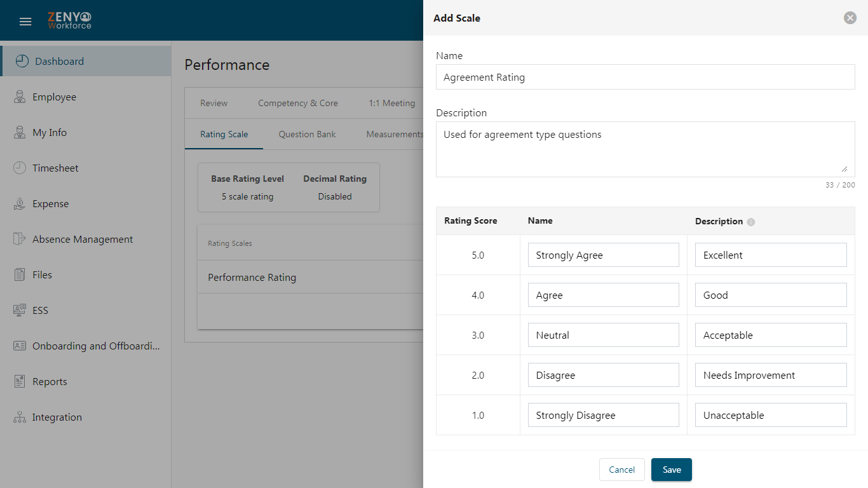This screenshot has height=488, width=868.
Task: Click the Timesheet clock icon
Action: [20, 168]
